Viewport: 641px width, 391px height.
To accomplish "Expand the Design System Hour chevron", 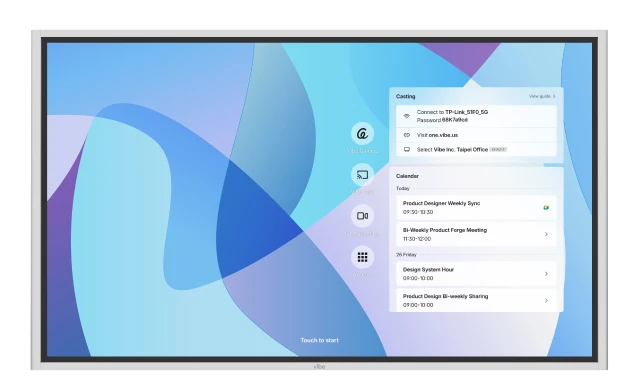I will click(546, 274).
